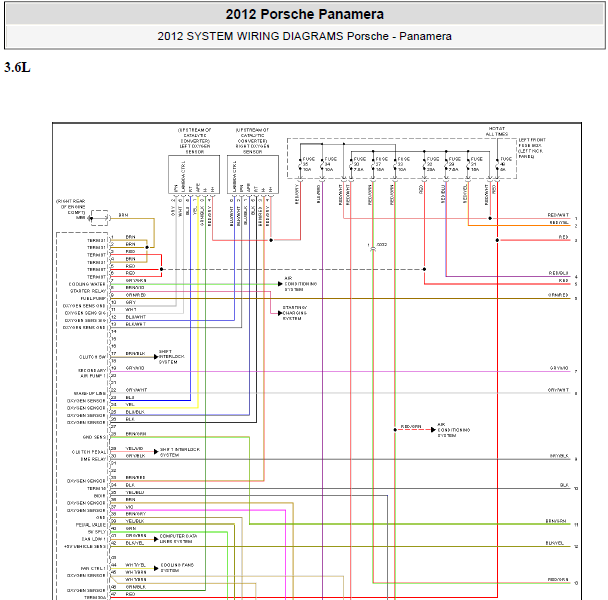This screenshot has height=600, width=608.
Task: Click the "COMPUTER DATA LINES SYSTEM" reference
Action: (178, 539)
